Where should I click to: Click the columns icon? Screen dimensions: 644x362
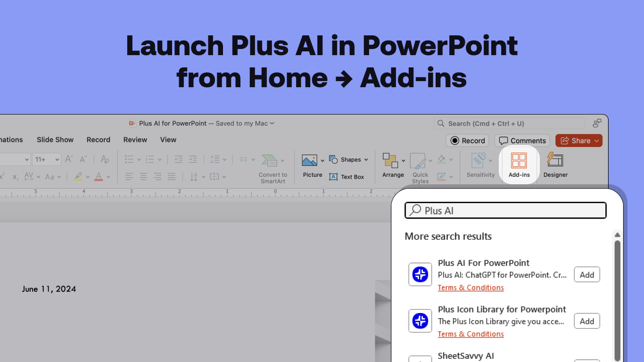point(244,159)
